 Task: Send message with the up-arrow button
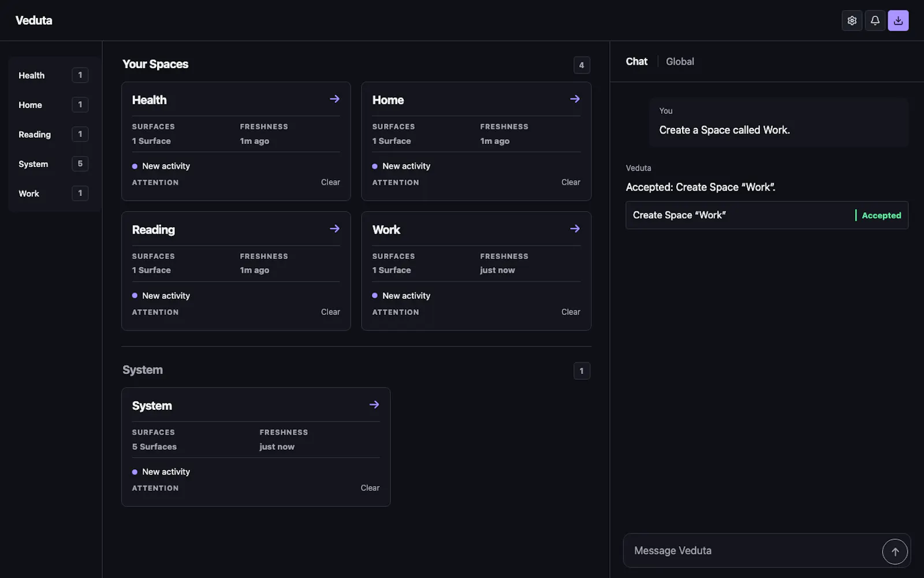click(895, 551)
